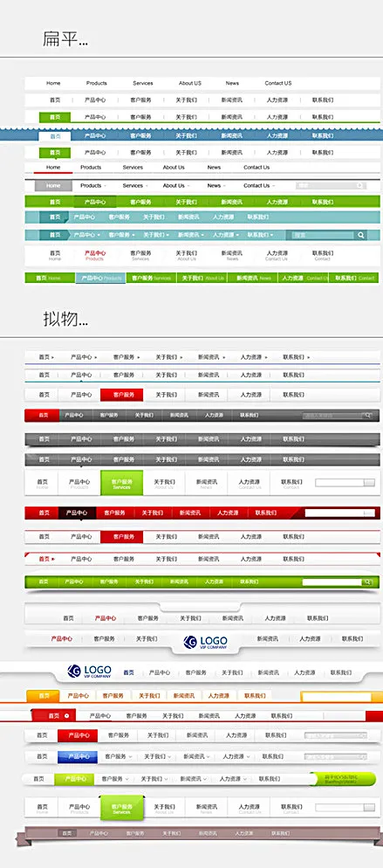Click blue 首页 link next to LOGO

pyautogui.click(x=129, y=672)
